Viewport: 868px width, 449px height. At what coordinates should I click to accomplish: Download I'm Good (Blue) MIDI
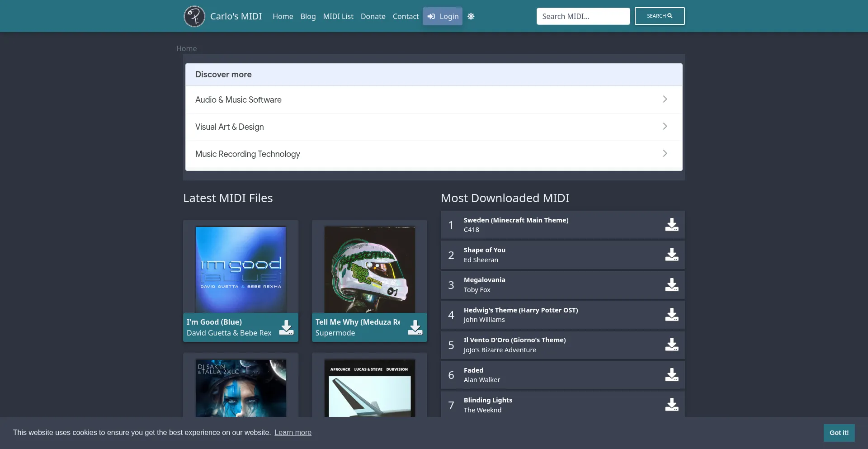click(x=286, y=327)
